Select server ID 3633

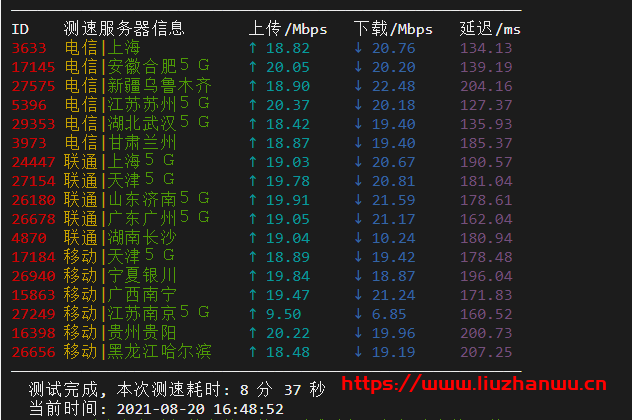point(29,48)
